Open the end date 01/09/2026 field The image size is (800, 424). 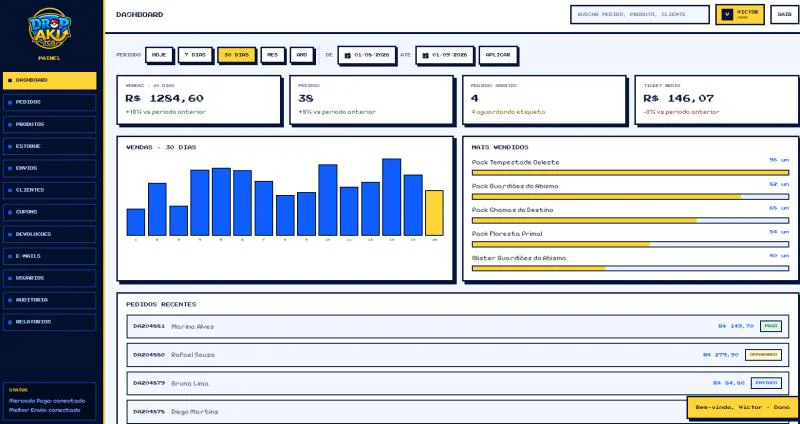point(444,55)
